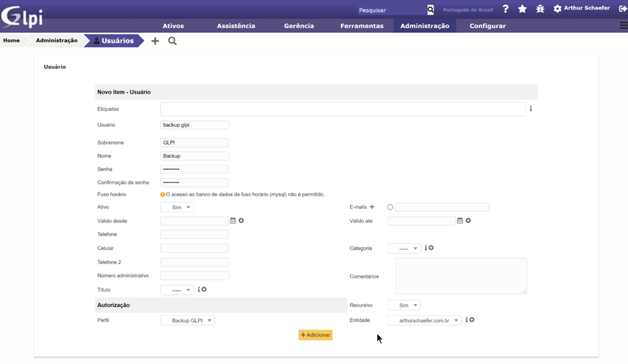Toggle debug mode bug icon
628x364 pixels.
pos(540,9)
